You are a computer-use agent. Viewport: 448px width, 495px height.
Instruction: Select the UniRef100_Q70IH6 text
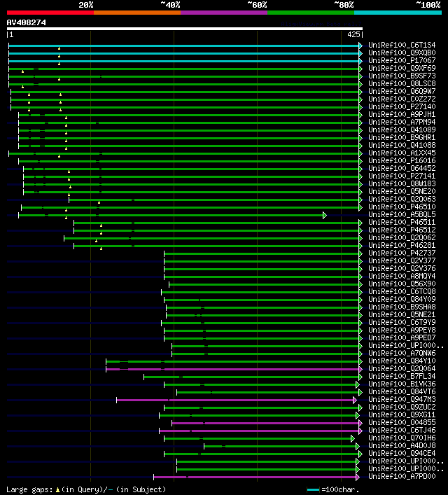402,438
